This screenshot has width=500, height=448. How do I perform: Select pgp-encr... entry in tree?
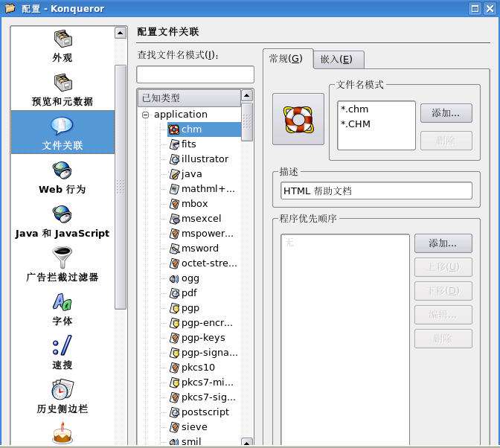(x=207, y=323)
